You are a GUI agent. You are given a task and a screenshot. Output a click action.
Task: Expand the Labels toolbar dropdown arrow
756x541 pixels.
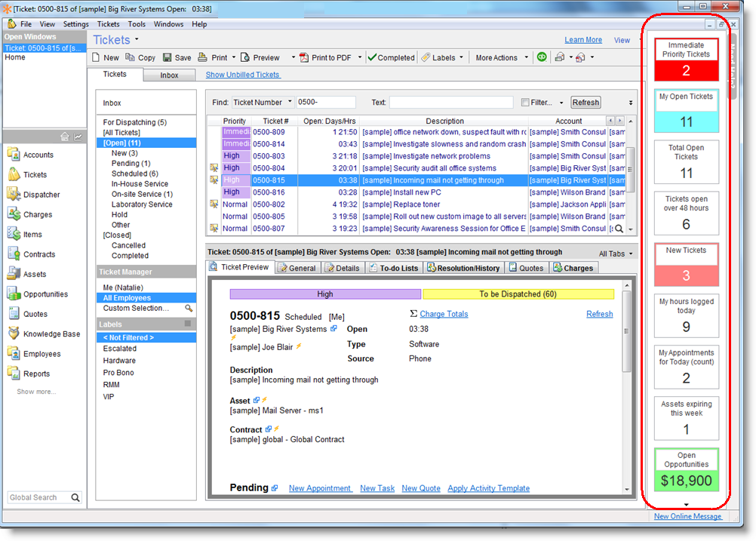[x=461, y=58]
